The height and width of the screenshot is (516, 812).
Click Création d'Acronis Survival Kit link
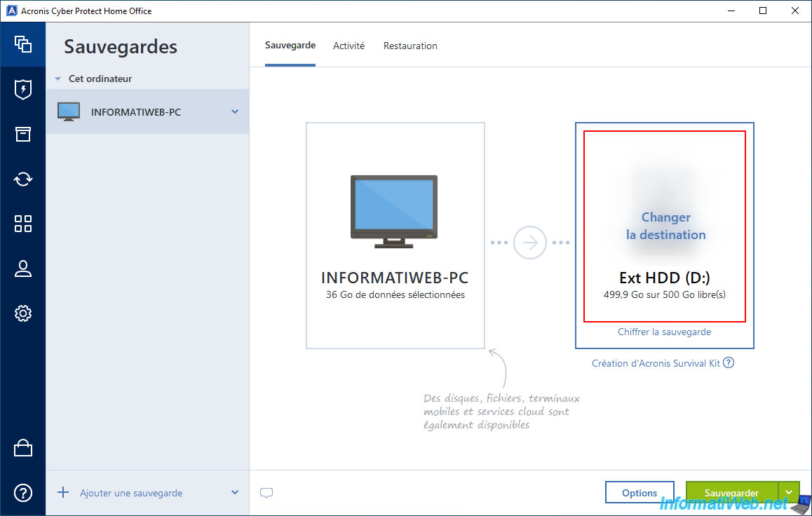[x=656, y=363]
